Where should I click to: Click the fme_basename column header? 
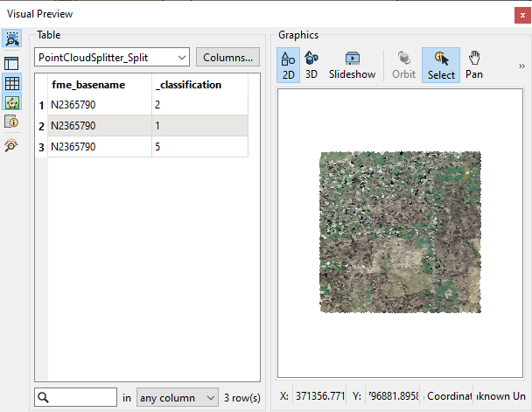click(100, 85)
